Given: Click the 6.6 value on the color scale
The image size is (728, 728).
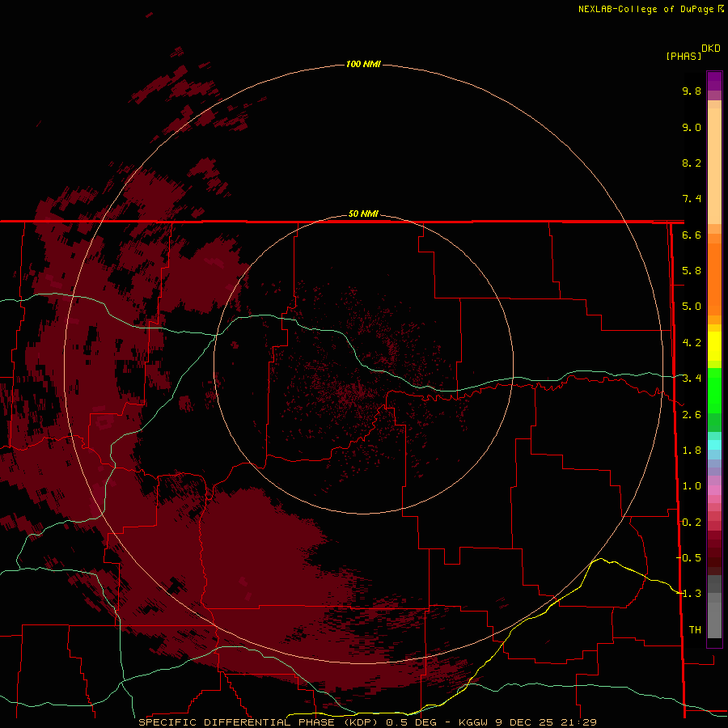Looking at the screenshot, I should point(692,235).
